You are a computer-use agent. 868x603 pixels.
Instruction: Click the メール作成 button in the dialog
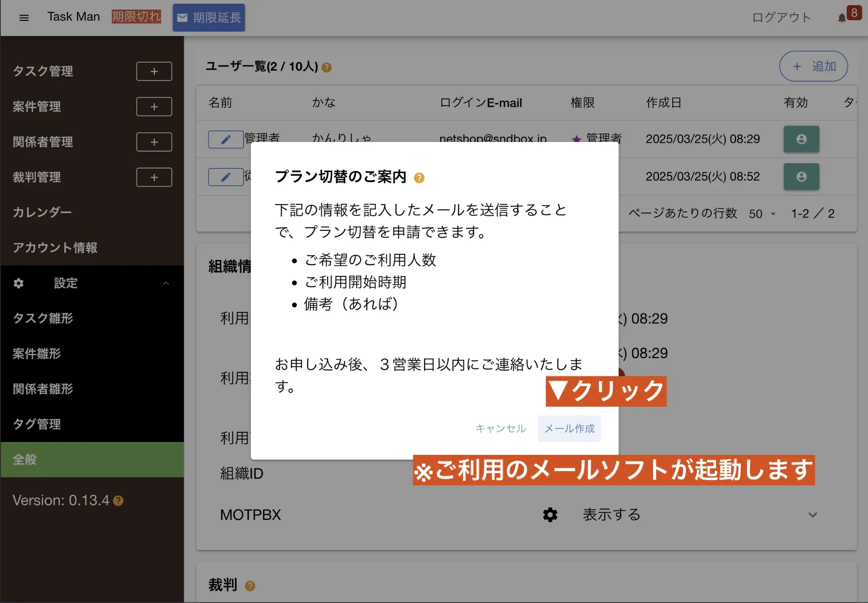(569, 428)
